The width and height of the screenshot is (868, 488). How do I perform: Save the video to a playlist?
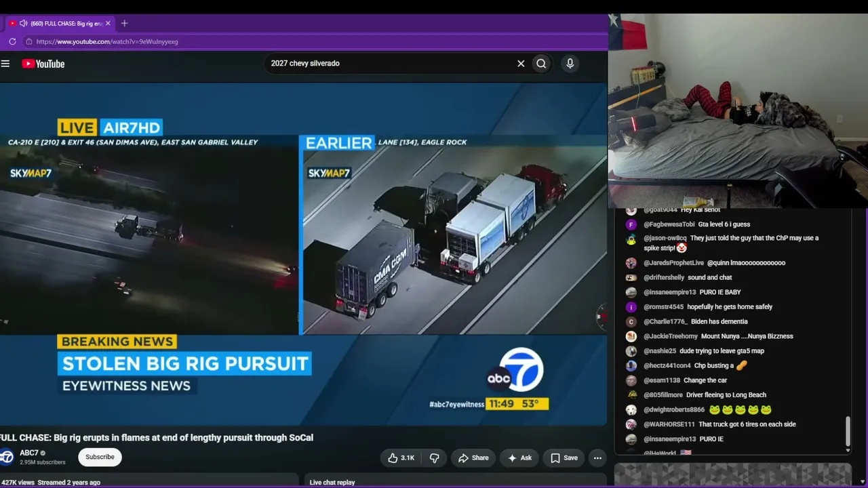[564, 458]
